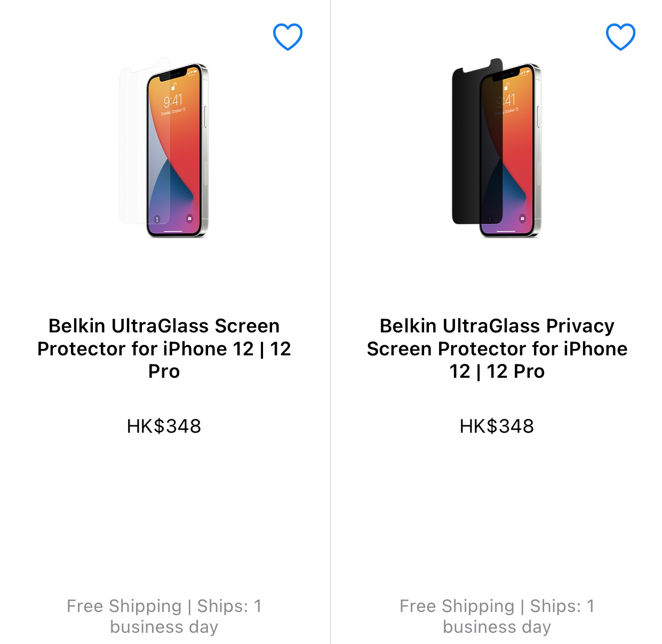Favorite the Belkin UltraGlass Screen Protector with heart

coord(288,37)
